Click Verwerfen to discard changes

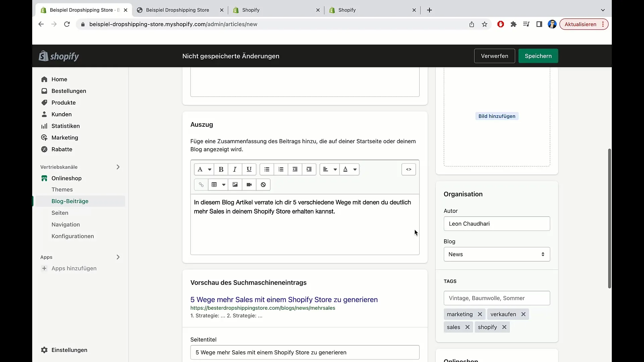click(494, 56)
